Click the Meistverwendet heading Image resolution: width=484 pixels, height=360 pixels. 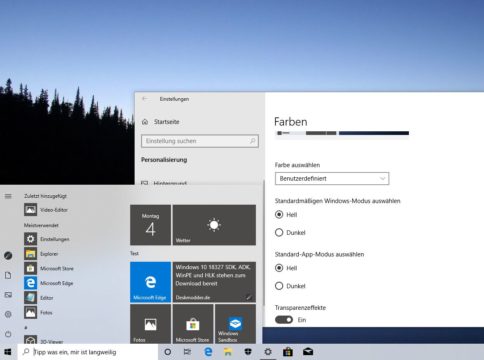coord(41,225)
